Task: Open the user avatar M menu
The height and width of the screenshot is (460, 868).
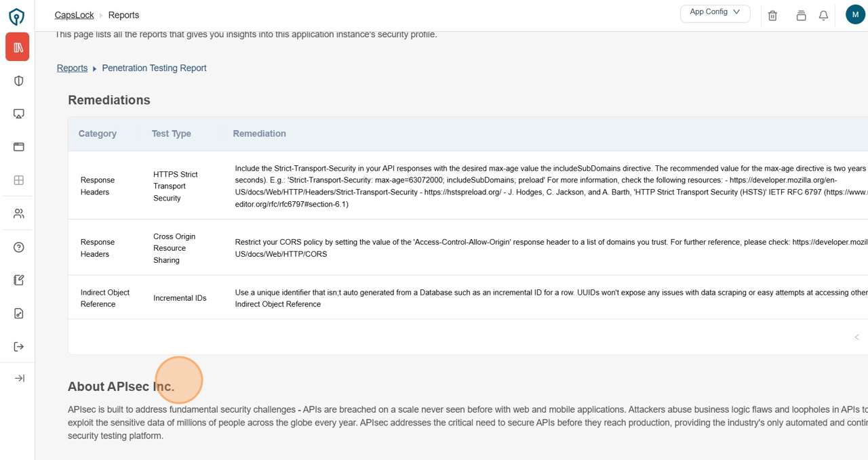Action: 855,14
